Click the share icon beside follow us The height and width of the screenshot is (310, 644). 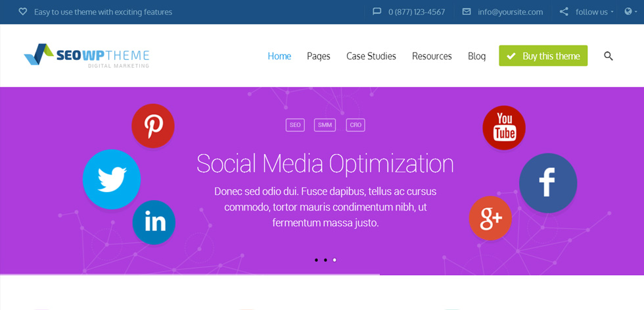pyautogui.click(x=564, y=11)
